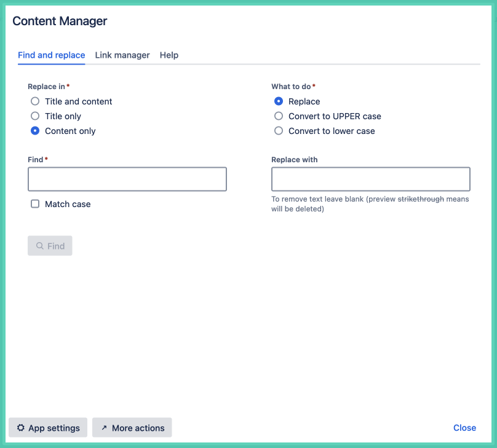Switch to the Link manager tab
The height and width of the screenshot is (448, 497).
[122, 55]
